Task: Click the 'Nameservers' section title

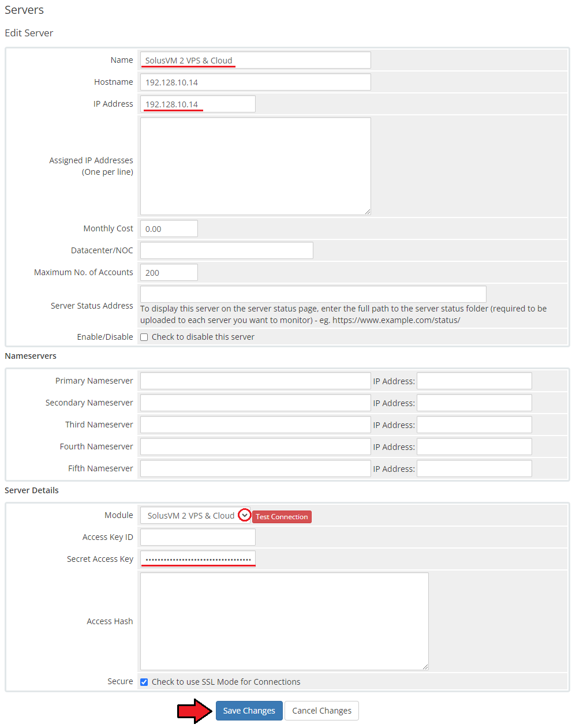Action: (x=31, y=356)
